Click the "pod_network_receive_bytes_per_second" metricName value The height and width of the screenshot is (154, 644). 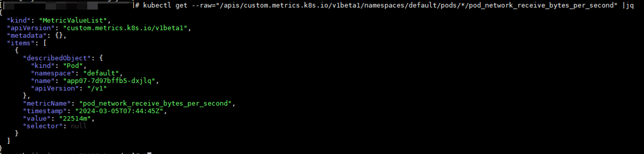coord(155,103)
